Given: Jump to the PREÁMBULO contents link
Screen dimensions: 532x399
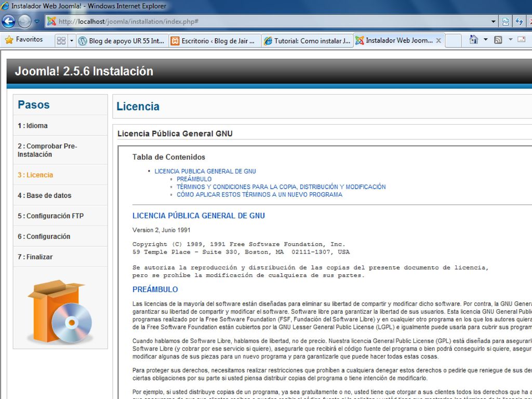Looking at the screenshot, I should [194, 179].
